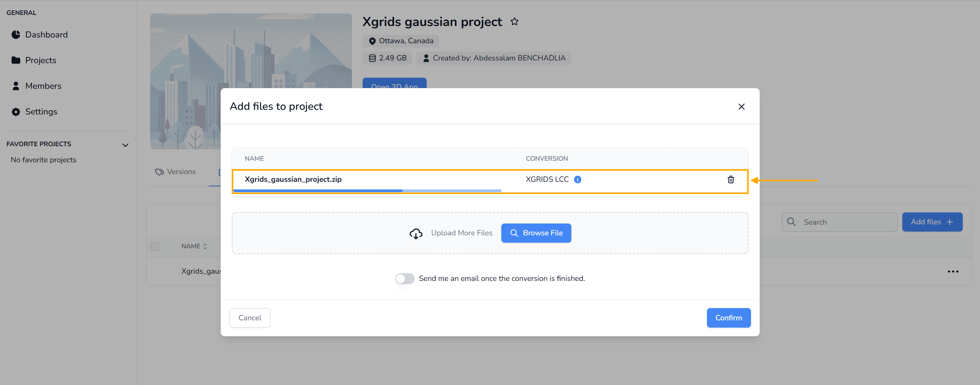
Task: Star the Xgrids gaussian project as favorite
Action: tap(514, 22)
